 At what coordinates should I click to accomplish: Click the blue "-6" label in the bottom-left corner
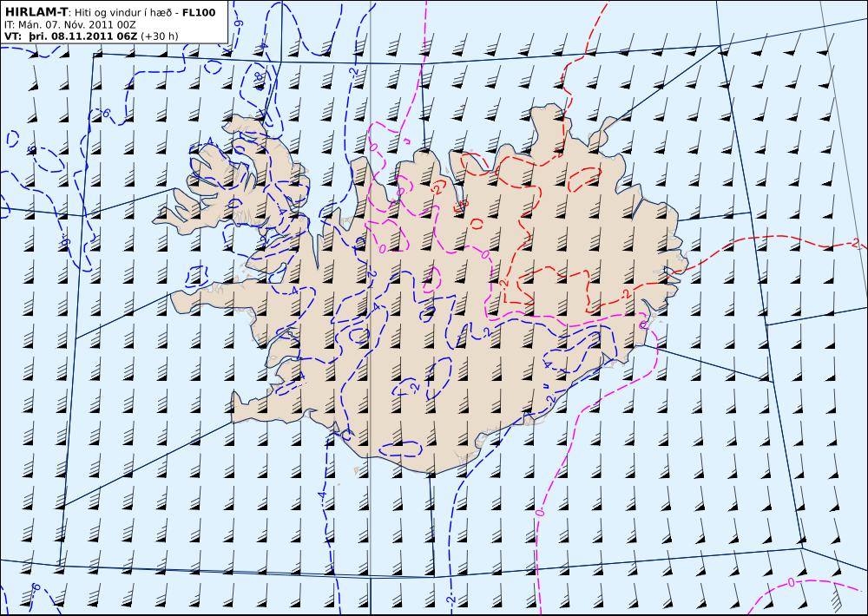click(x=36, y=587)
